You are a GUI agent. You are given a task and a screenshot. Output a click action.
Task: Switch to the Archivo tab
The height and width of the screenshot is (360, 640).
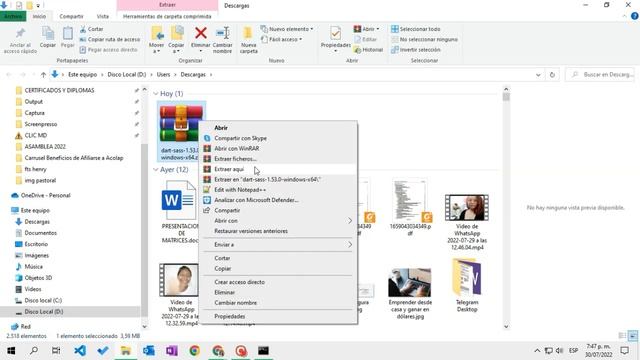coord(13,16)
